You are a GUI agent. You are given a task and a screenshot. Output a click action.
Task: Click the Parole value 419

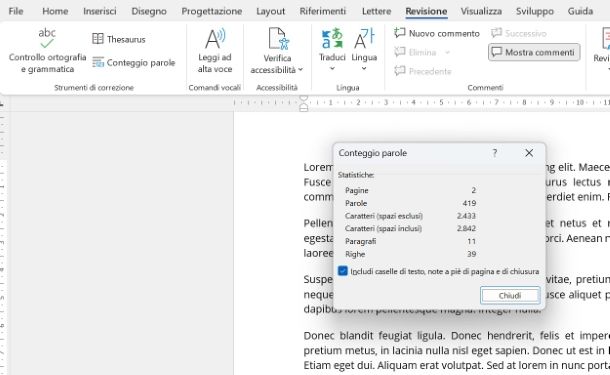(469, 203)
